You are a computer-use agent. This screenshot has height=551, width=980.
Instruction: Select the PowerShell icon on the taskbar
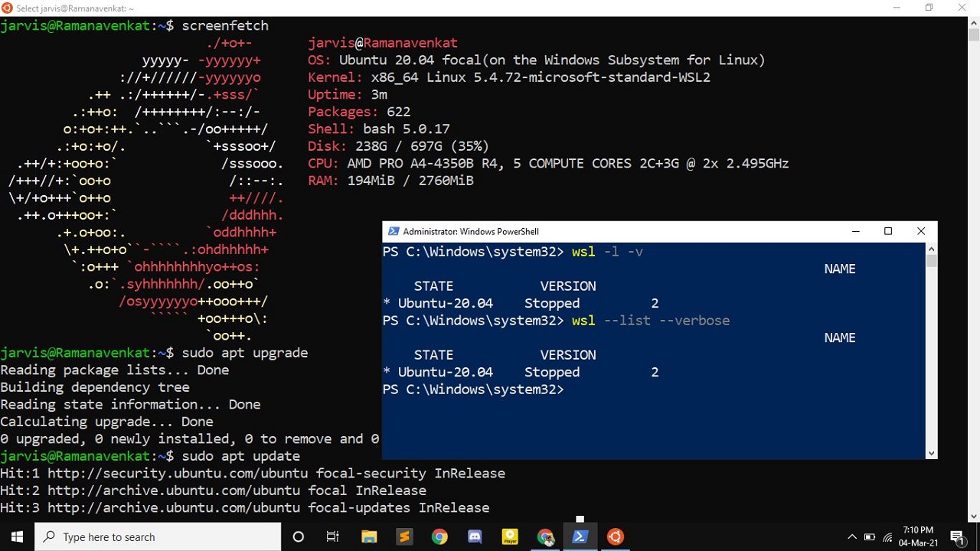click(x=580, y=536)
